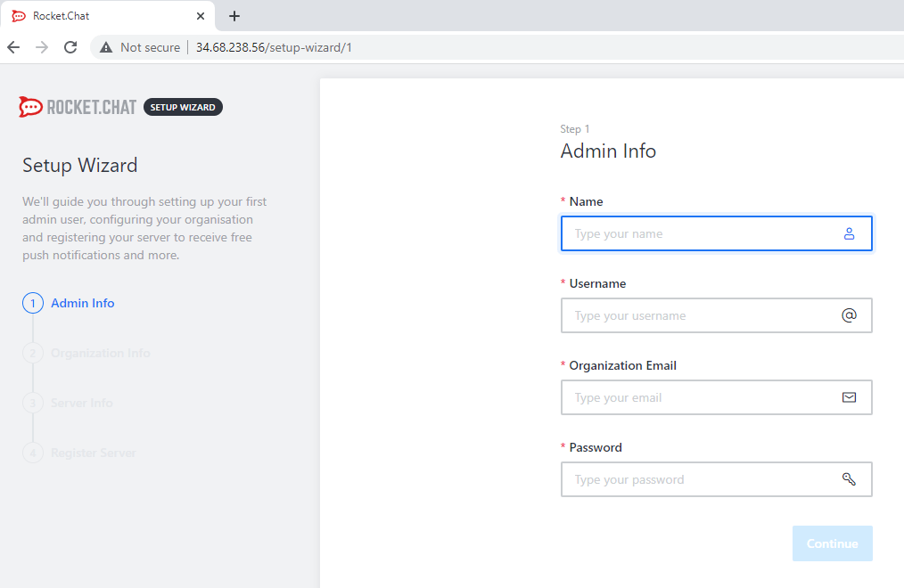Click into the Username input field

(x=700, y=315)
